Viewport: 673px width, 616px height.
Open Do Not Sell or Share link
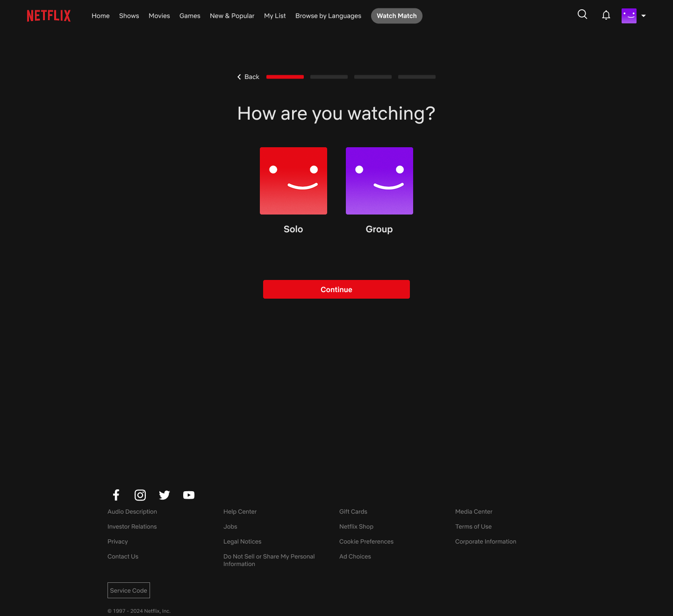269,560
